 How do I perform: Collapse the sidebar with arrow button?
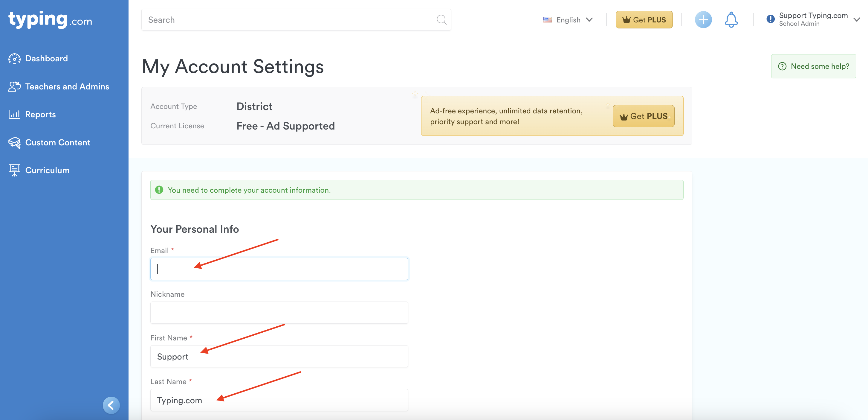pyautogui.click(x=111, y=405)
